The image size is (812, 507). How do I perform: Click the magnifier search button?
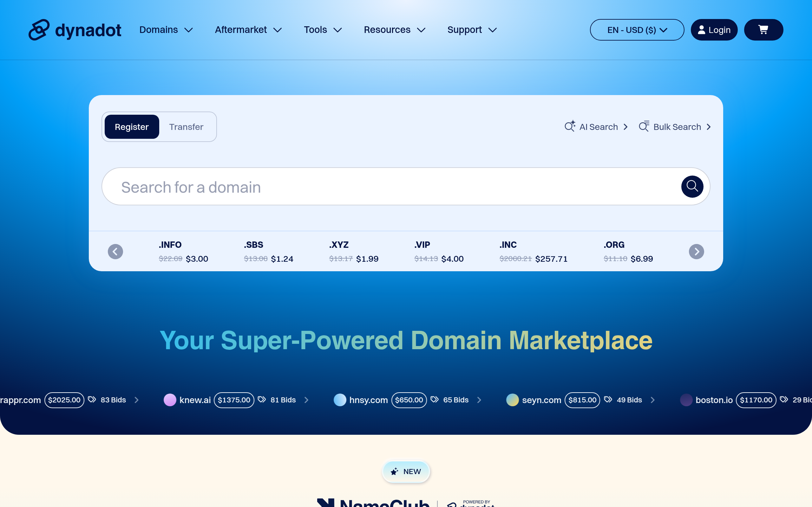coord(692,186)
